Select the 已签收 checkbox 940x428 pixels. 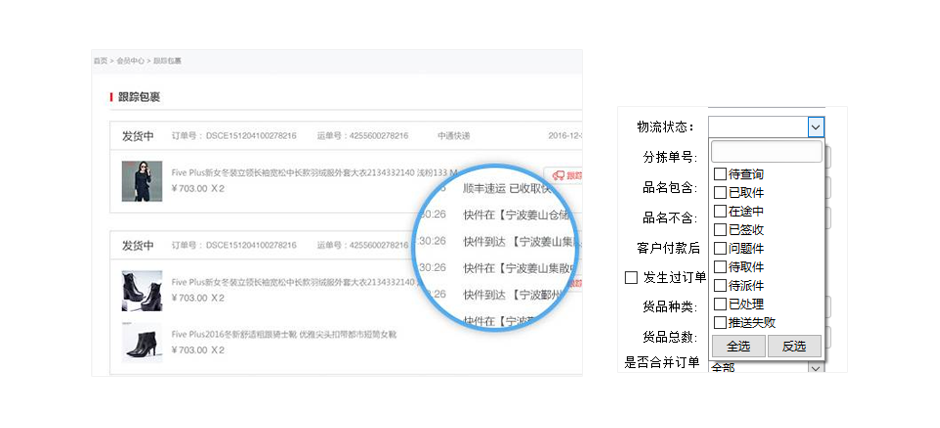click(720, 230)
